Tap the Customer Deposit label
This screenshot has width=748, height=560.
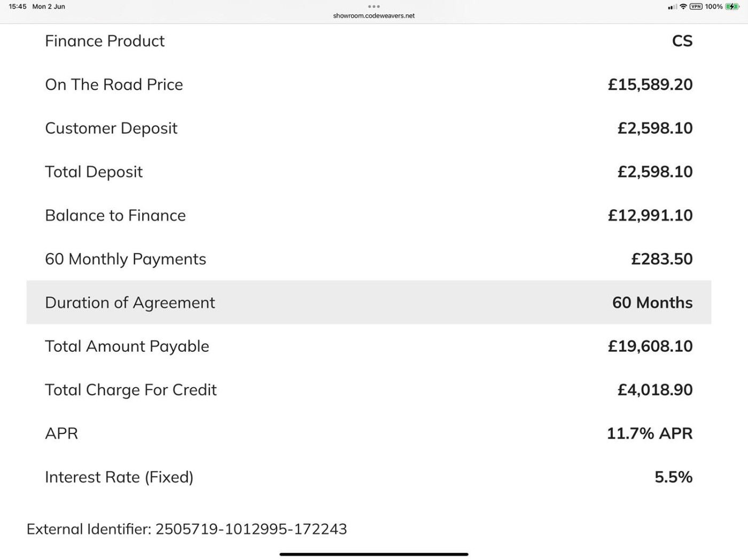coord(111,128)
